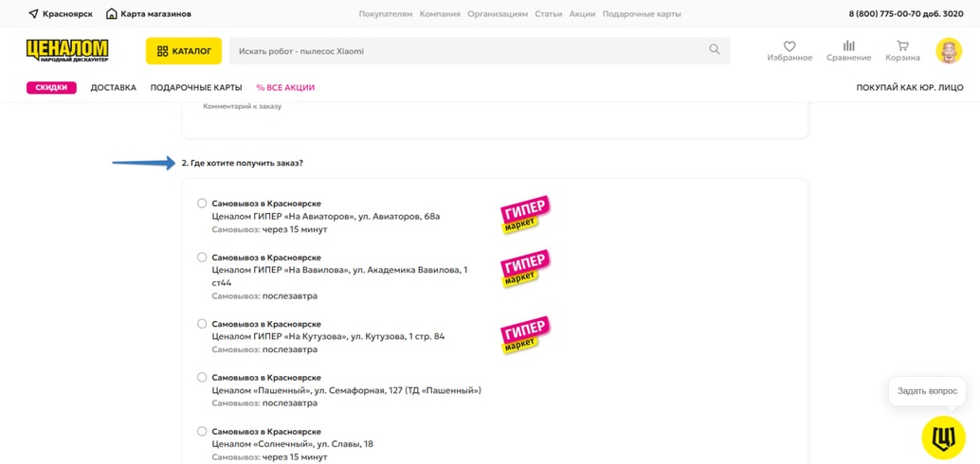Open ПОКУПАЙ КАК ЮР. ЛИЦО

[910, 88]
